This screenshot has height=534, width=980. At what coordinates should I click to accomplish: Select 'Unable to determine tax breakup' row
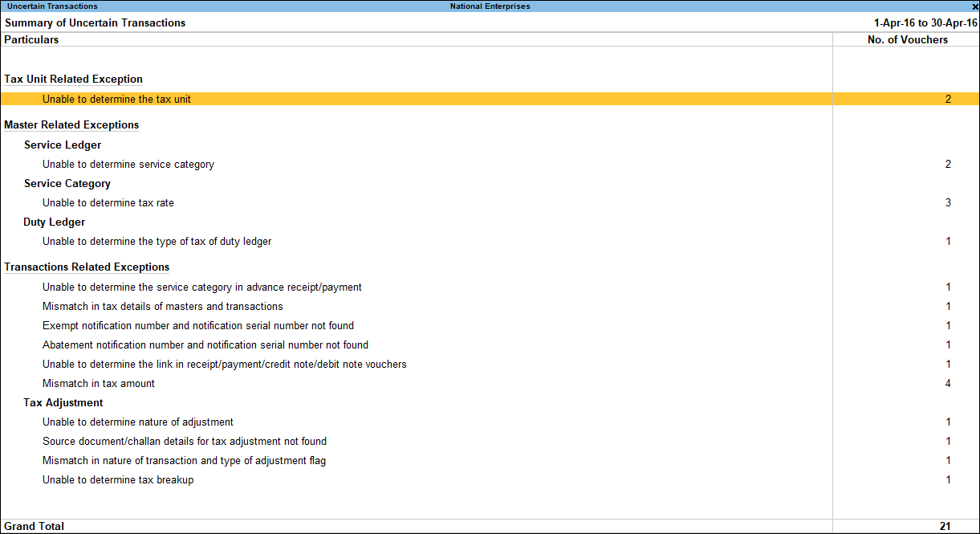click(x=490, y=480)
